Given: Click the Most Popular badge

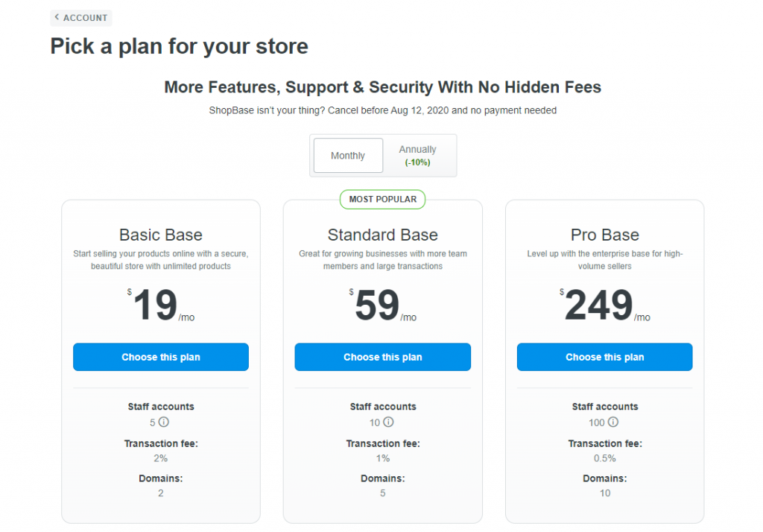Looking at the screenshot, I should tap(383, 200).
